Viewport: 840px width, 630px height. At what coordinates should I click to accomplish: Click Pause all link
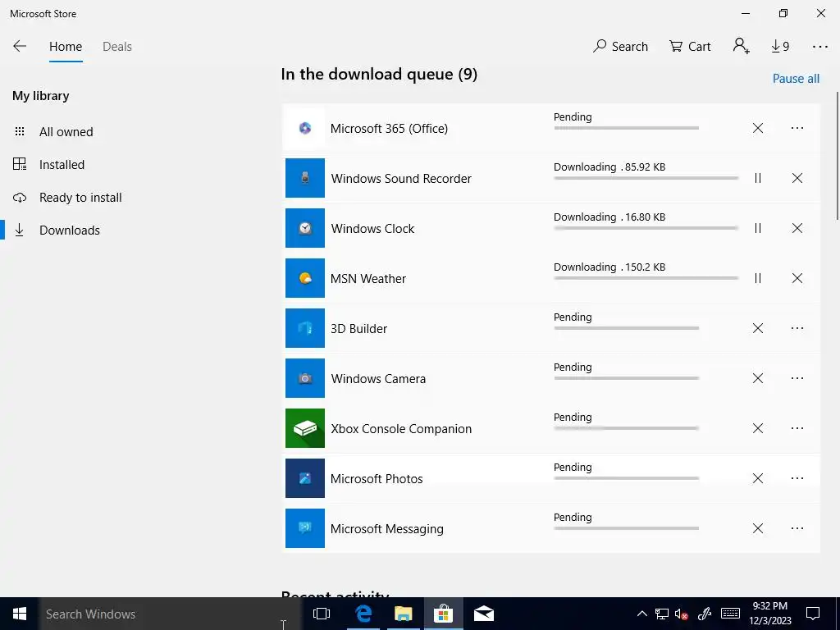point(796,78)
